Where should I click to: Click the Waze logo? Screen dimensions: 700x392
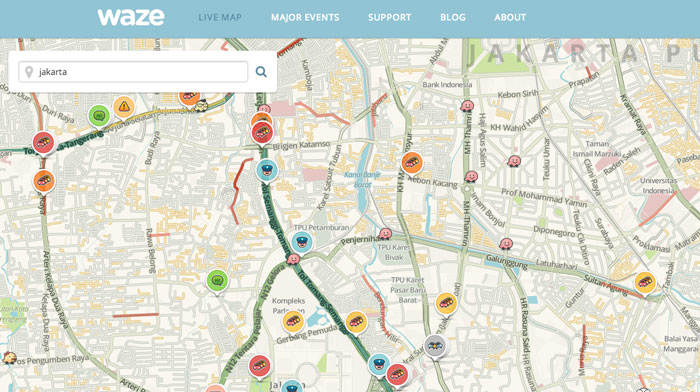click(131, 17)
